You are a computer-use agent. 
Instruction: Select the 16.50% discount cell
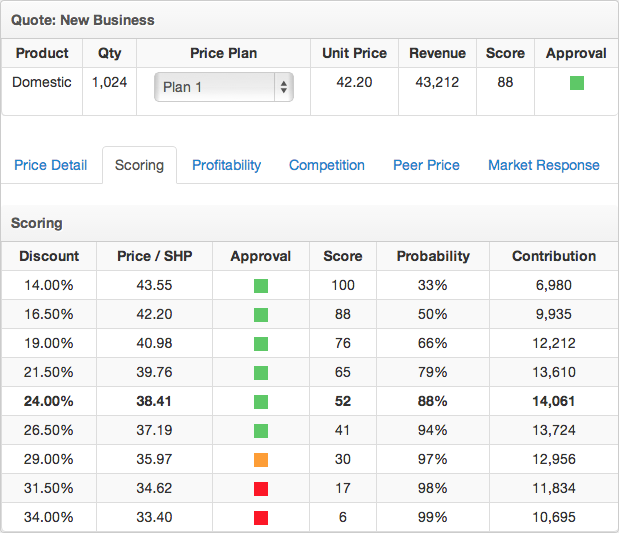point(49,315)
